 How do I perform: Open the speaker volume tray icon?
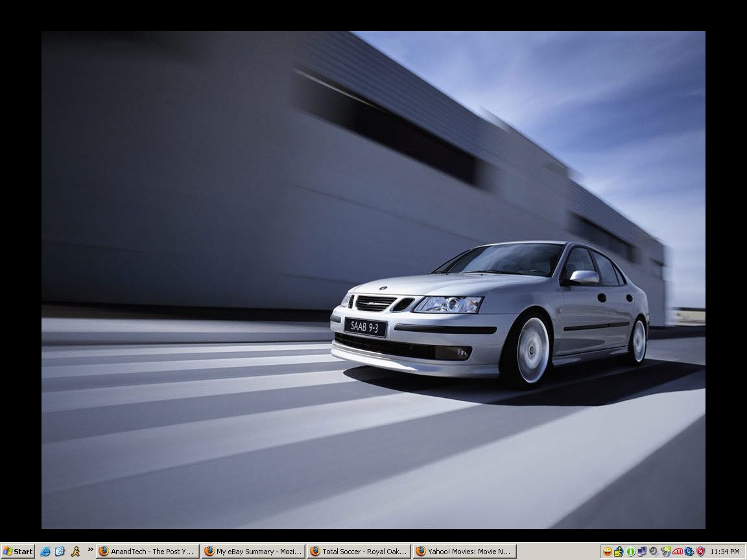(654, 551)
